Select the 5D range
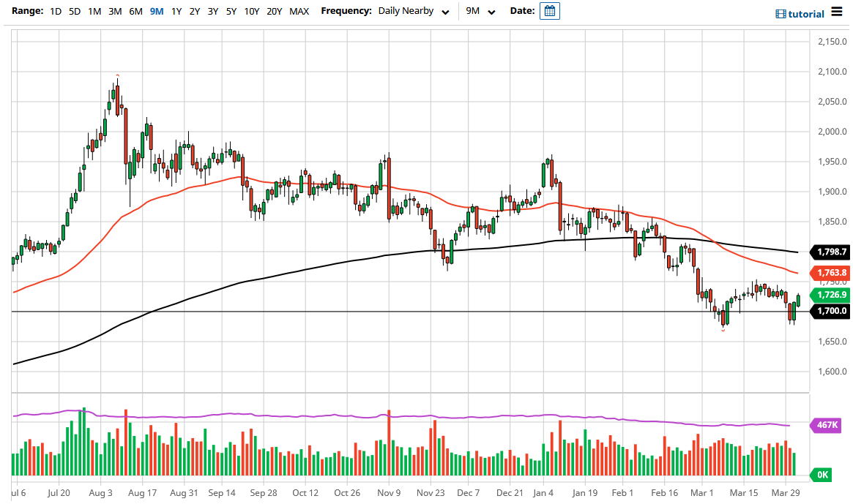The width and height of the screenshot is (853, 504). coord(75,11)
